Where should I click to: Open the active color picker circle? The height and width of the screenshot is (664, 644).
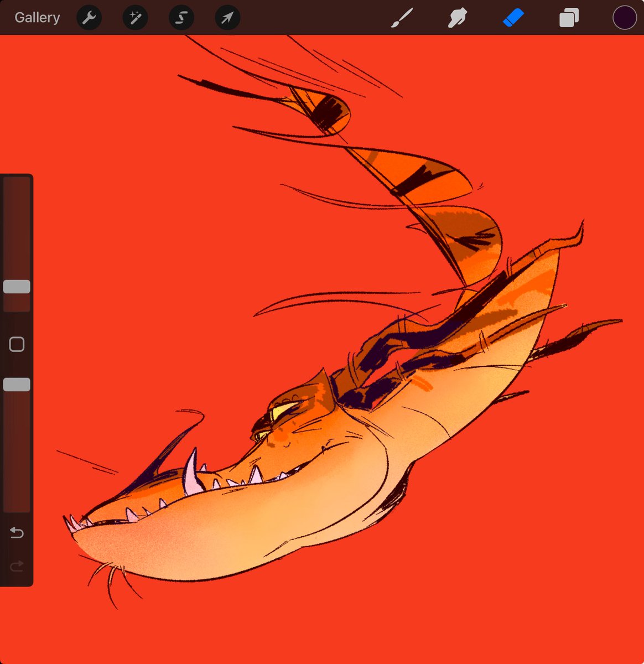[x=624, y=18]
